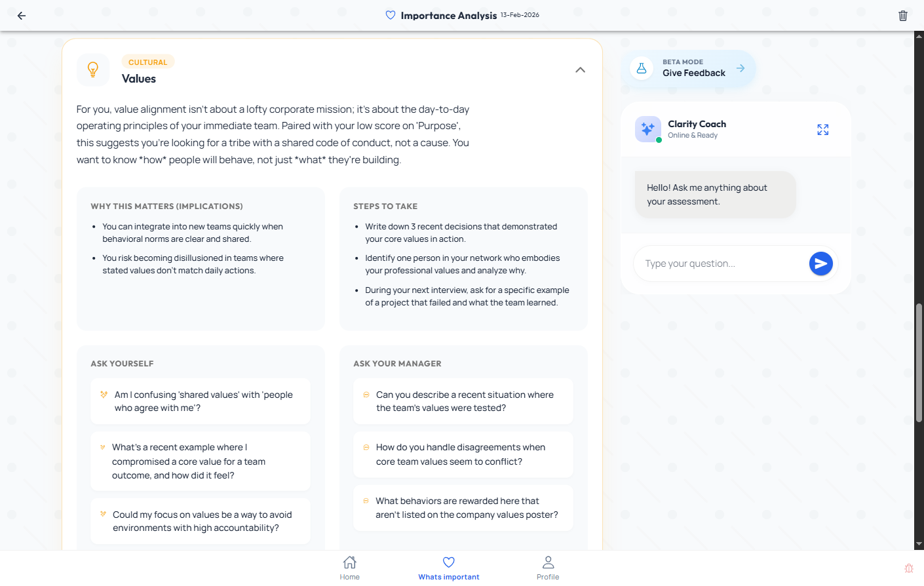Switch to the Whats important tab
Image resolution: width=924 pixels, height=586 pixels.
click(448, 567)
